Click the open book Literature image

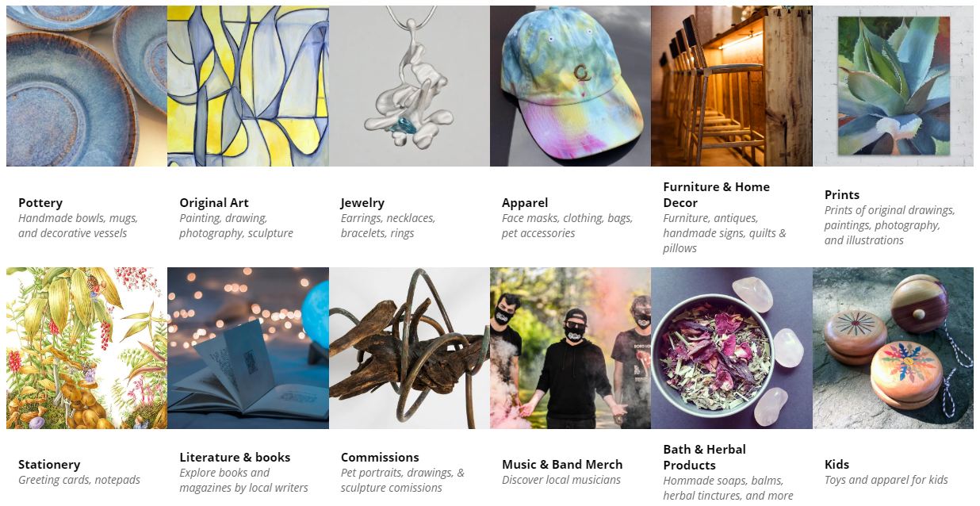[x=248, y=348]
